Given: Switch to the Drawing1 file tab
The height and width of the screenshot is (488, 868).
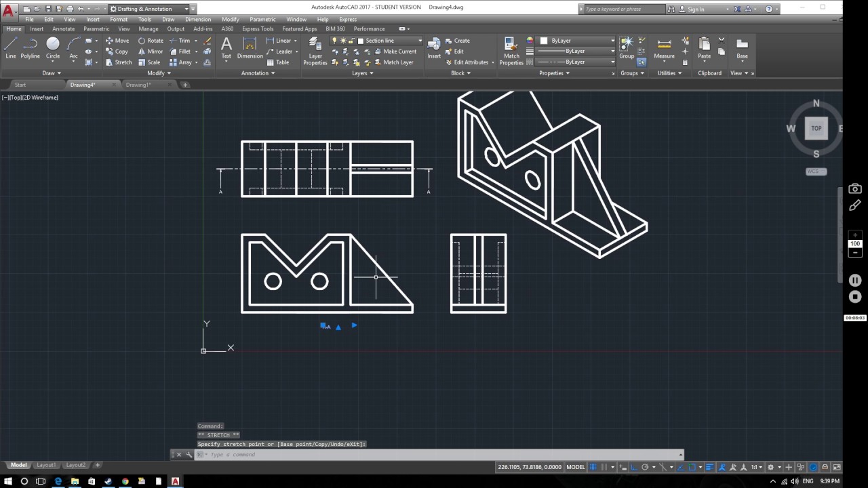Looking at the screenshot, I should click(x=138, y=85).
